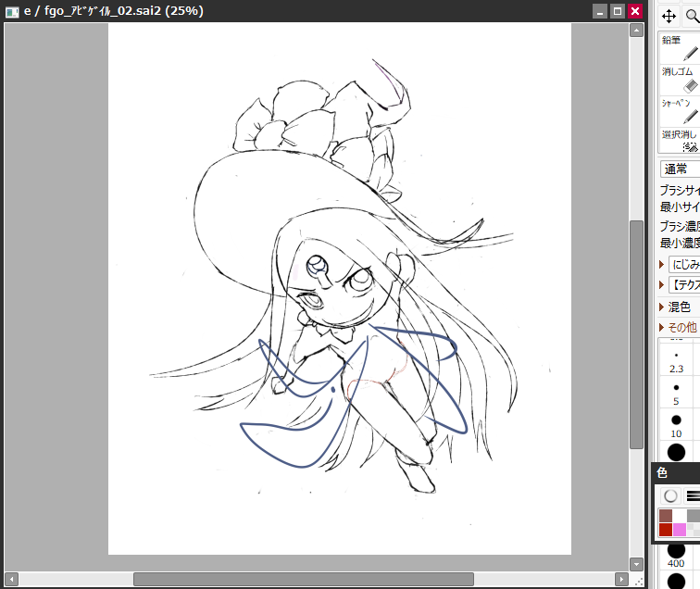Expand the にじみ brush shape option
The height and width of the screenshot is (589, 700).
(x=662, y=264)
